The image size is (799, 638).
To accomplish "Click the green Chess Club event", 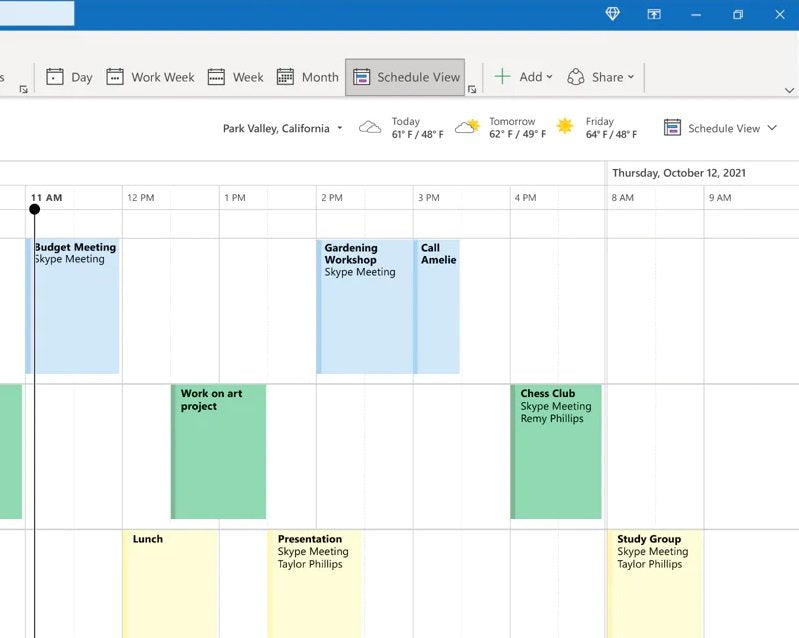I will click(556, 450).
